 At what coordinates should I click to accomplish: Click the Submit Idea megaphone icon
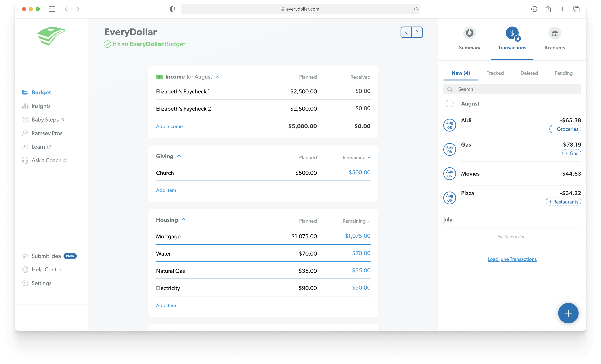pyautogui.click(x=25, y=256)
